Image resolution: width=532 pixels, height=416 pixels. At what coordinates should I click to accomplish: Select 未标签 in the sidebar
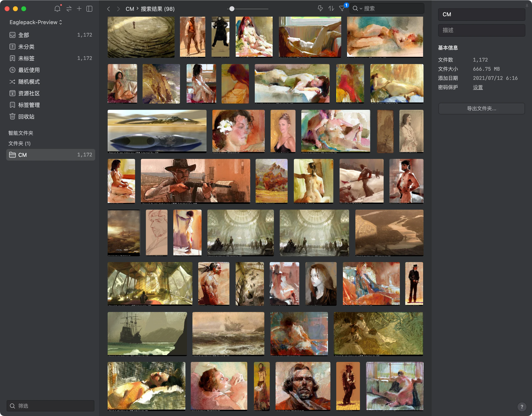point(51,58)
